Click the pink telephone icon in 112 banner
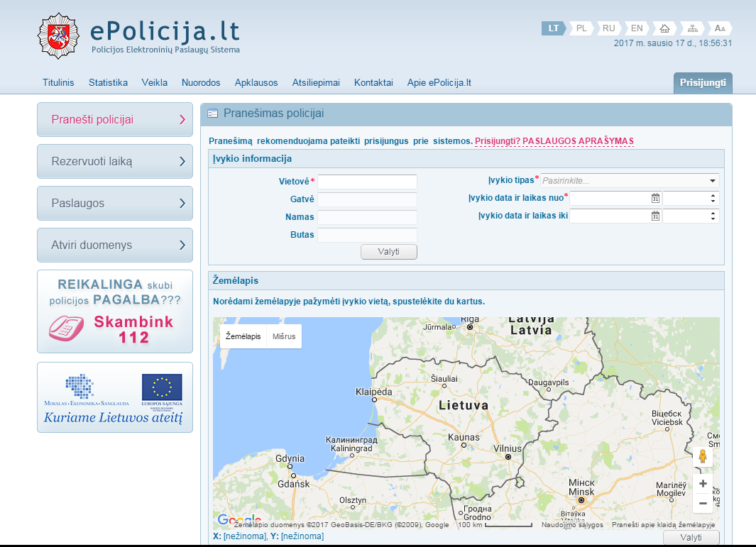 tap(67, 328)
